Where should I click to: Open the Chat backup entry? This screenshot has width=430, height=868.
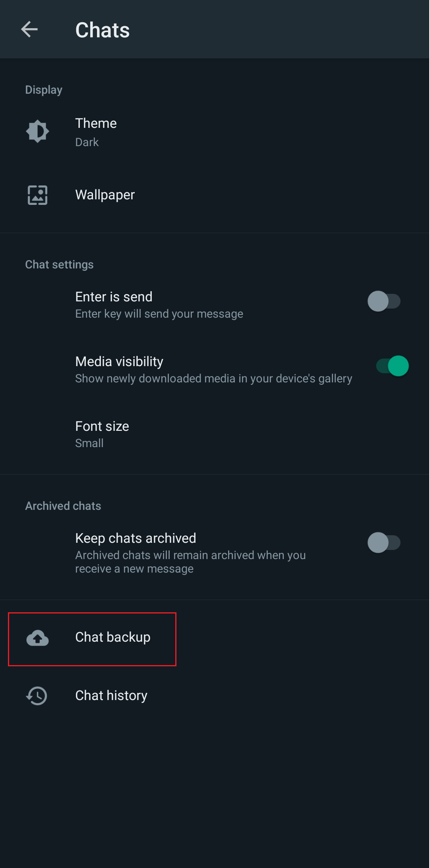[215, 638]
